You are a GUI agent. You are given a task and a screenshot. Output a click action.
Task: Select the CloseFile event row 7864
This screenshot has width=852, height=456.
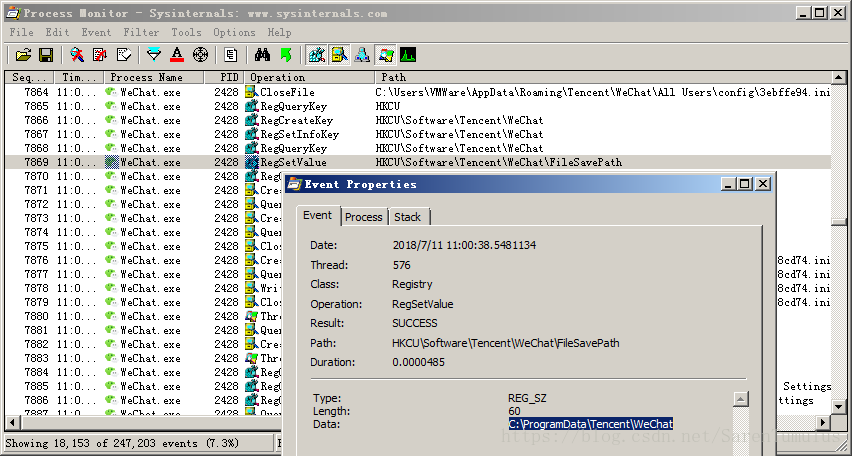pos(418,92)
